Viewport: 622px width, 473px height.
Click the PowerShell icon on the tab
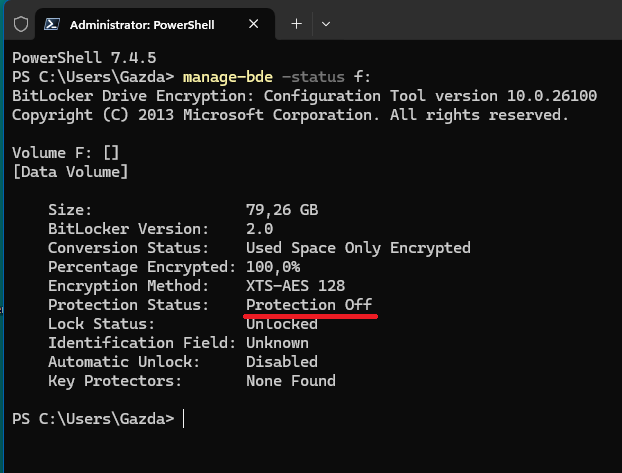click(52, 24)
